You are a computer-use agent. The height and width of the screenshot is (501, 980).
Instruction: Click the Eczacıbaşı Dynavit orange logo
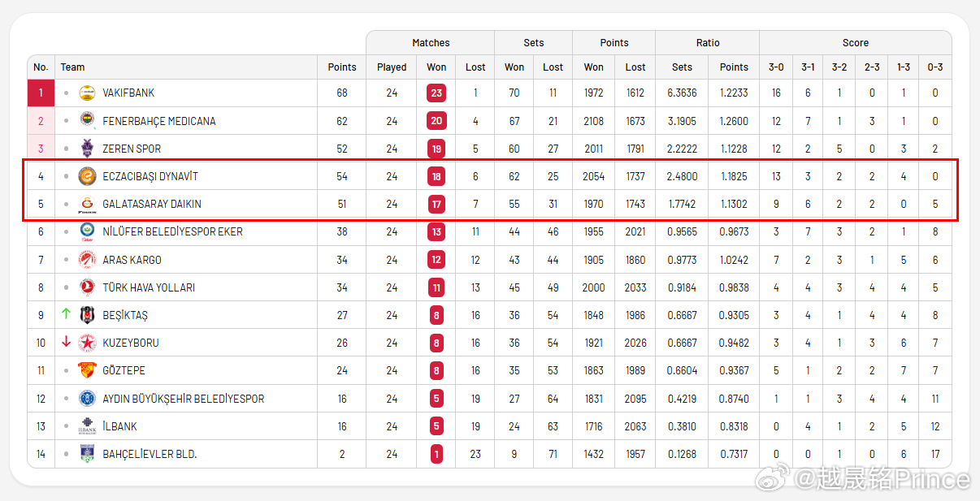tap(87, 176)
